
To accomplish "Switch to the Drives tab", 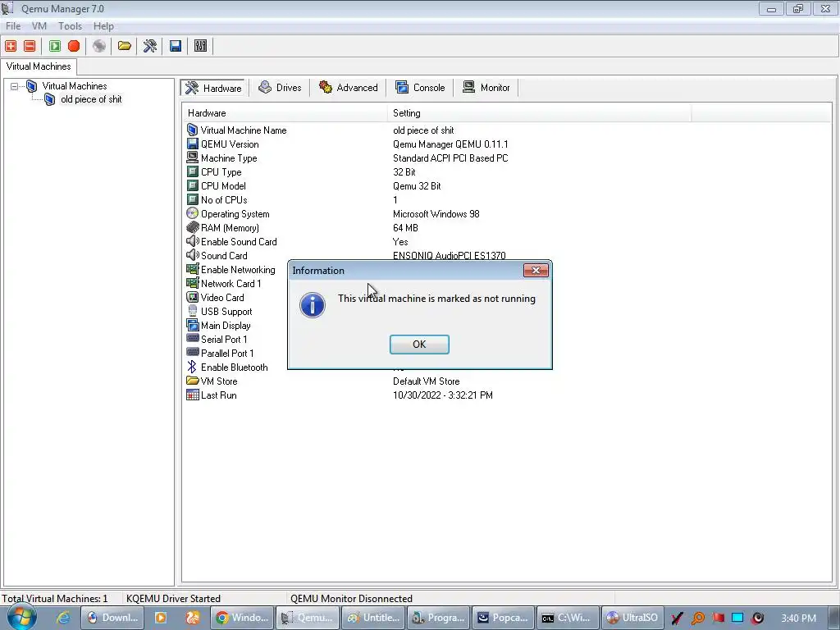I will coord(280,88).
